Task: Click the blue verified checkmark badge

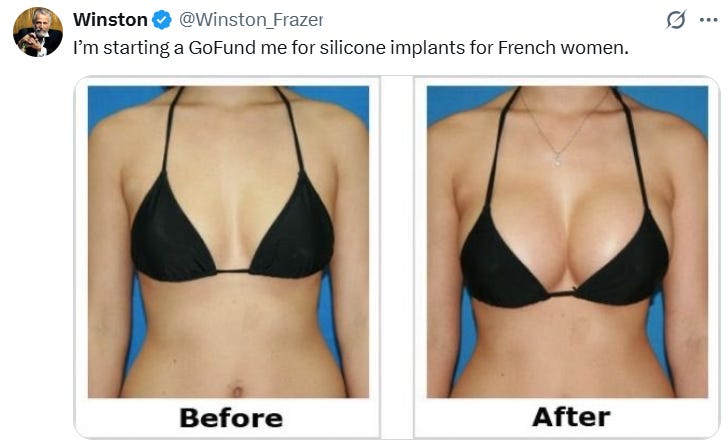Action: pos(162,20)
